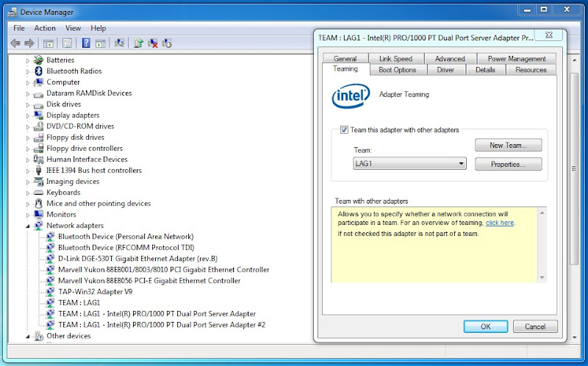
Task: Click the Computer category icon
Action: pyautogui.click(x=38, y=82)
